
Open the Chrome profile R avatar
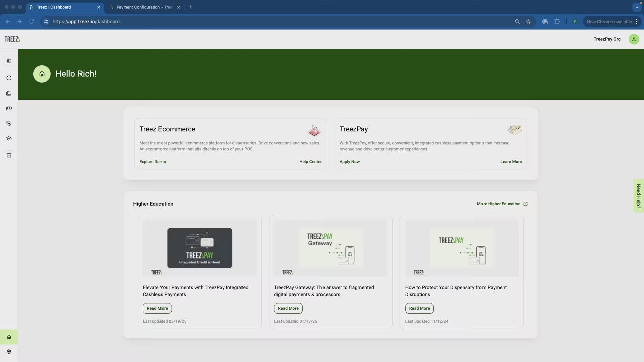pyautogui.click(x=575, y=22)
